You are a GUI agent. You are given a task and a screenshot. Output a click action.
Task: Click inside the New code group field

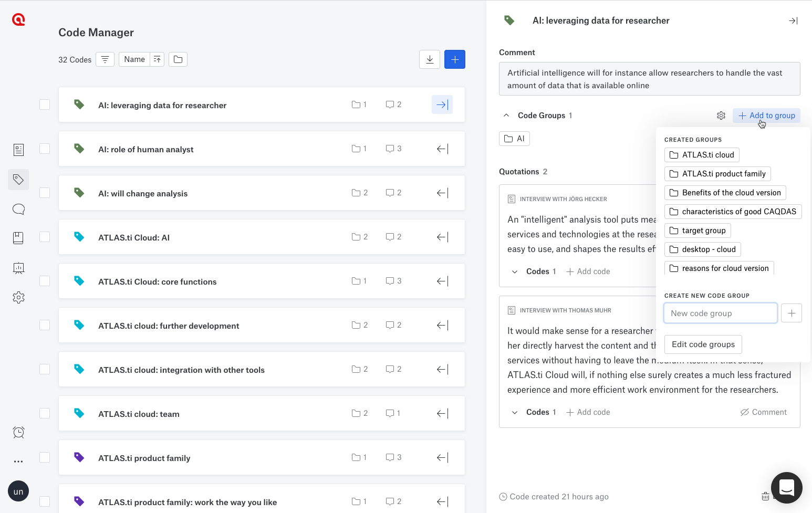click(720, 313)
